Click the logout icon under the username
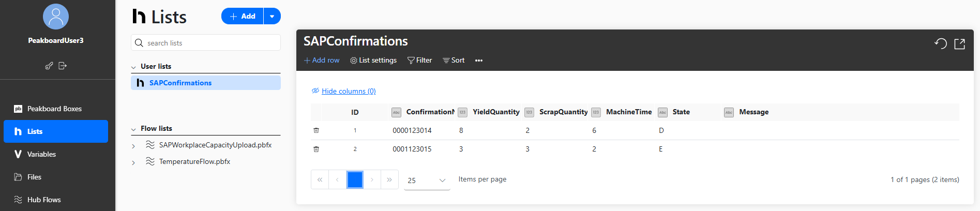The image size is (980, 211). point(63,66)
